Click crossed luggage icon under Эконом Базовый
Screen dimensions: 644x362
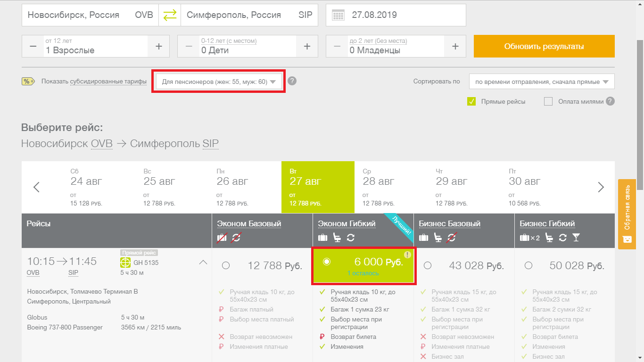(222, 238)
